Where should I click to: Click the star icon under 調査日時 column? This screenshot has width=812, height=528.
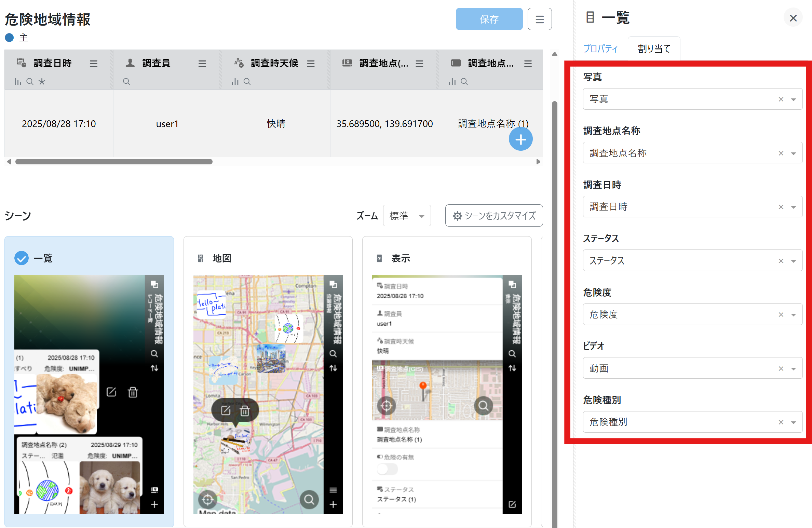pyautogui.click(x=42, y=81)
